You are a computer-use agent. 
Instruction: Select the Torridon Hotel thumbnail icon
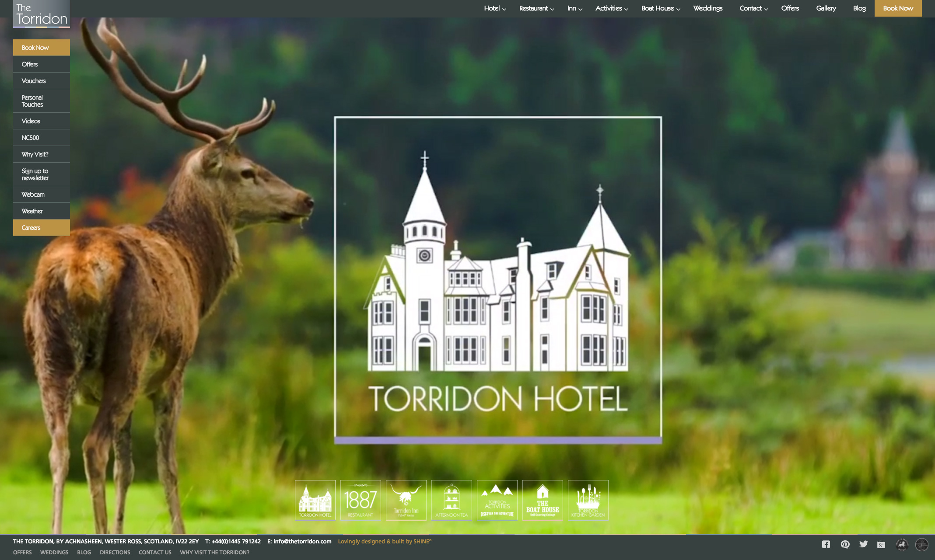(315, 500)
